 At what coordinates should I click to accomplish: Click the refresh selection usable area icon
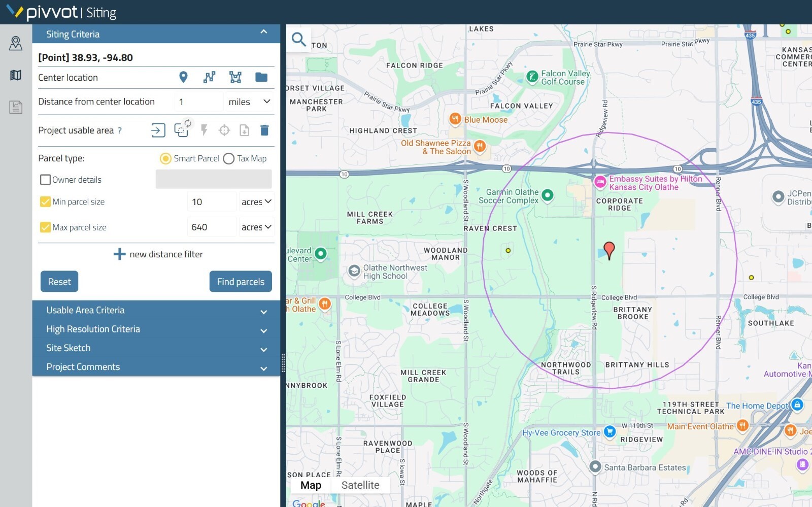[182, 129]
